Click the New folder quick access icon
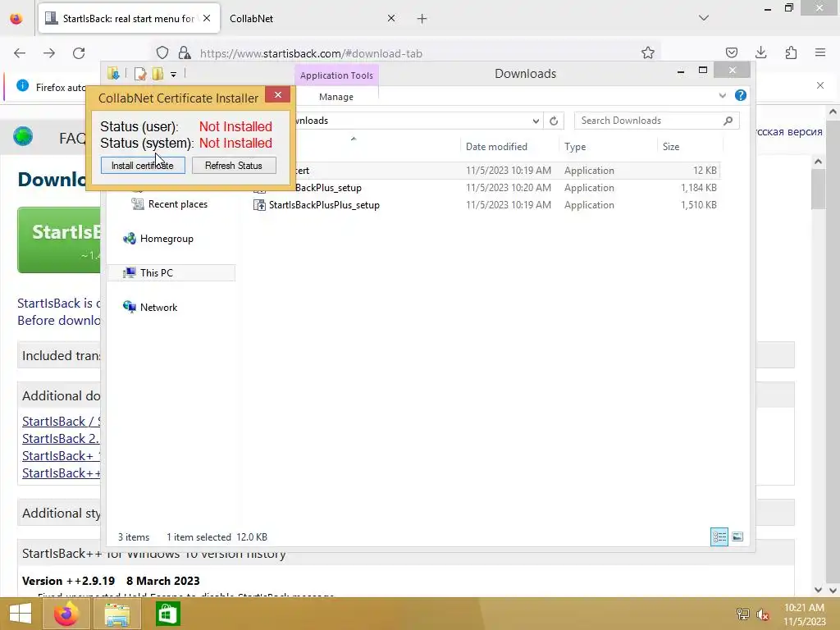Image resolution: width=840 pixels, height=630 pixels. 157,74
